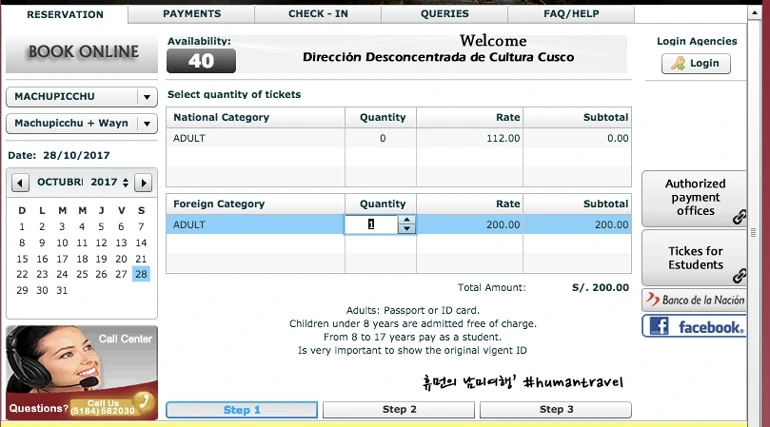Viewport: 770px width, 427px height.
Task: Click the facebook f logo icon
Action: (x=659, y=326)
